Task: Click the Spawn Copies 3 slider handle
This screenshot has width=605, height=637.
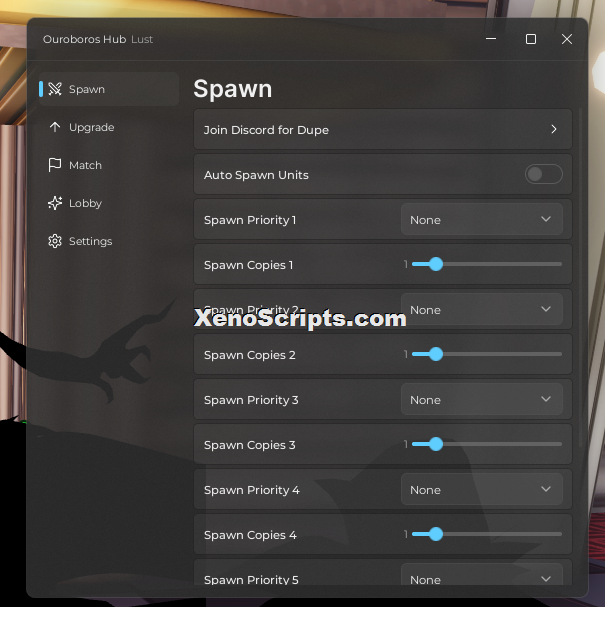Action: [436, 444]
